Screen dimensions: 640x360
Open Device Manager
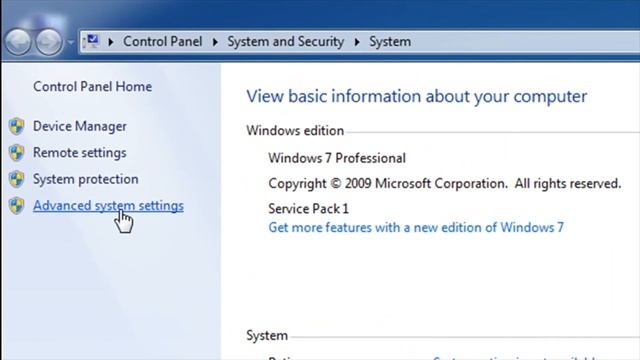coord(80,126)
